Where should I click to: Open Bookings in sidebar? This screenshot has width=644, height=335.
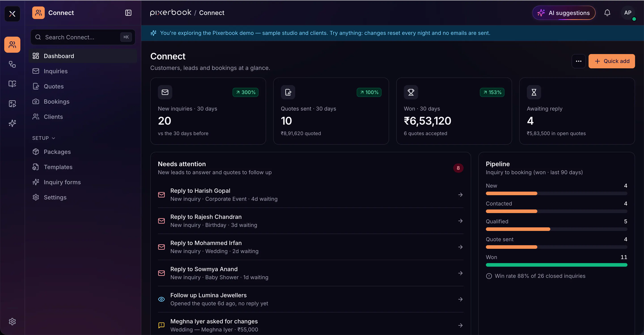pyautogui.click(x=83, y=102)
